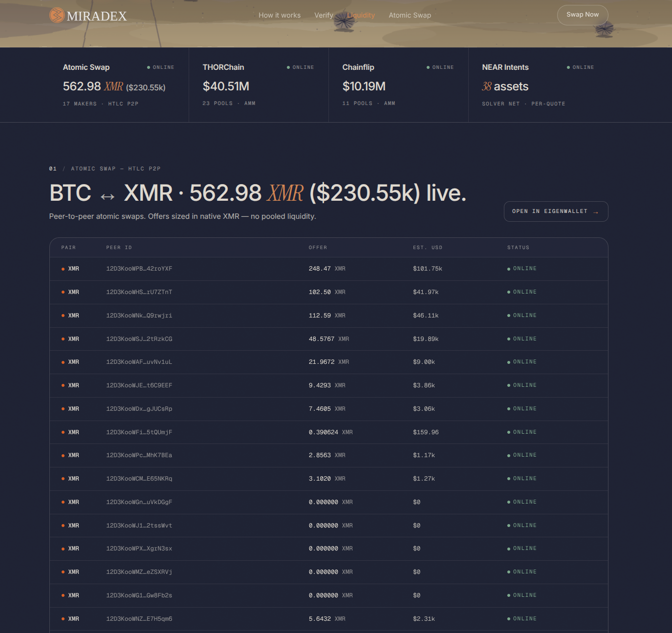Click the 0.390624 XMR offer amount
This screenshot has height=633, width=672.
click(x=331, y=432)
